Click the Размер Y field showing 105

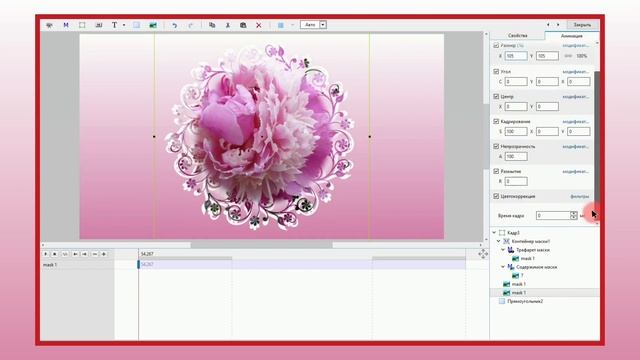tap(547, 56)
